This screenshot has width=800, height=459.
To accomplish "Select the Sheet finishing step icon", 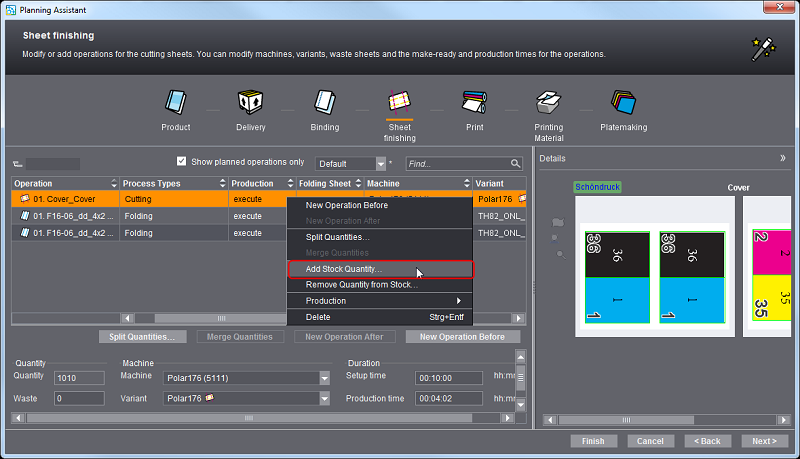I will [x=399, y=103].
